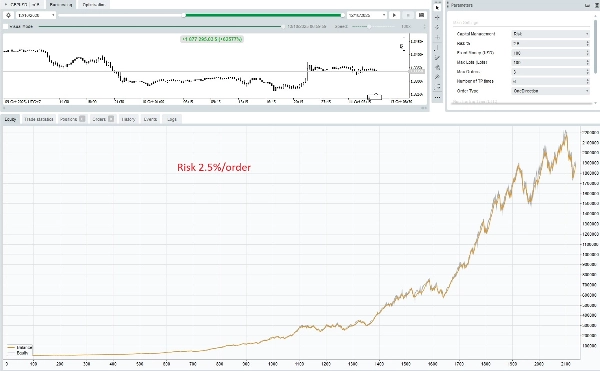Open the Positions tab
This screenshot has height=371, width=600.
coord(73,119)
